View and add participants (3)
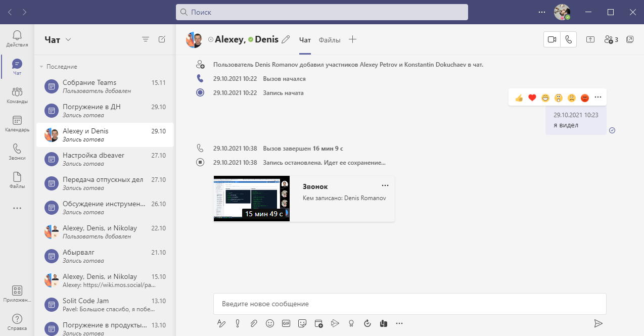 611,39
